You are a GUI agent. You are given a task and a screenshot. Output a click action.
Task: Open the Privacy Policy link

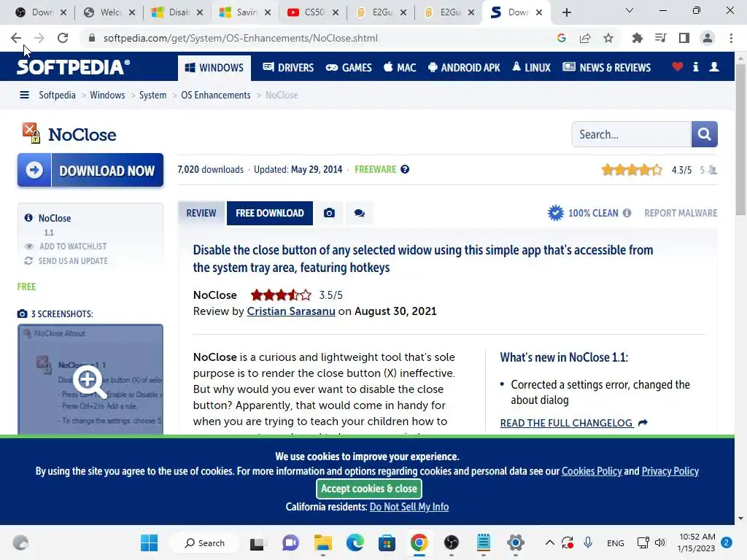coord(670,471)
